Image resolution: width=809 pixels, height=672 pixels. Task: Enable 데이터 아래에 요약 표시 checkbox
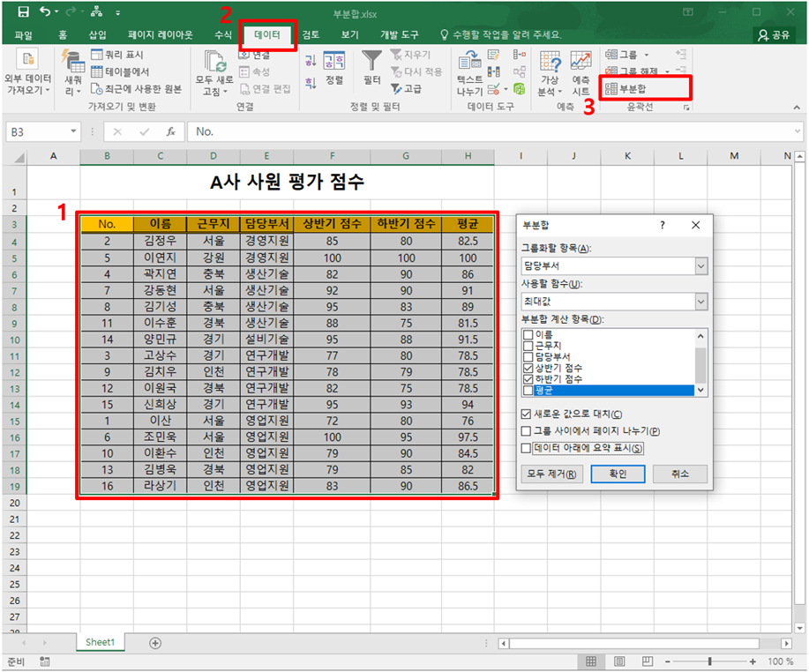click(x=526, y=448)
